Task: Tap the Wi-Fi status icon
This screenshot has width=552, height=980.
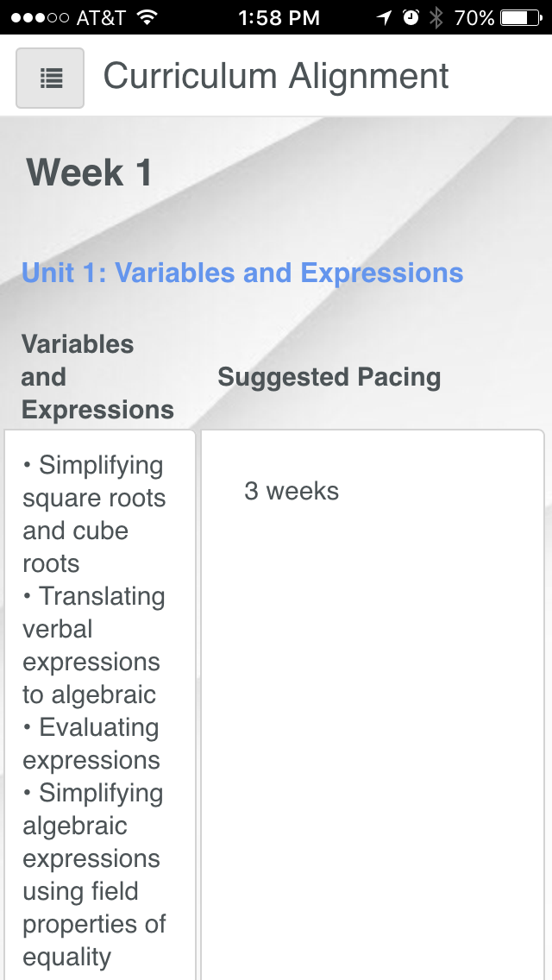Action: point(147,17)
